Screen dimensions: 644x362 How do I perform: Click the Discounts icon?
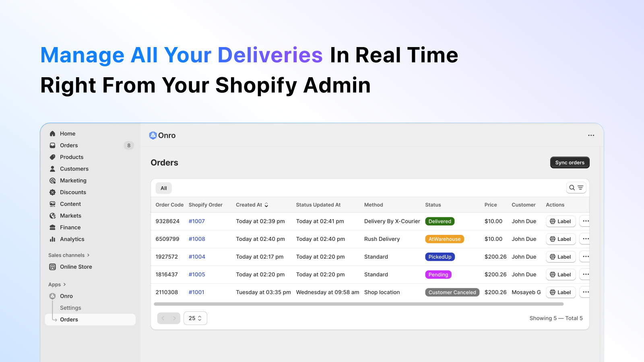click(x=52, y=192)
